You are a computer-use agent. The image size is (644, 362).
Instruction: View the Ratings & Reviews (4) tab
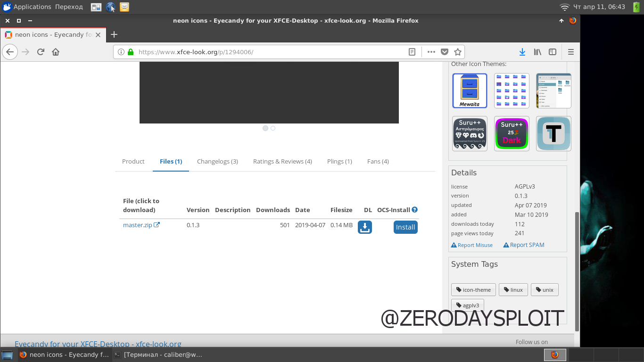[282, 161]
